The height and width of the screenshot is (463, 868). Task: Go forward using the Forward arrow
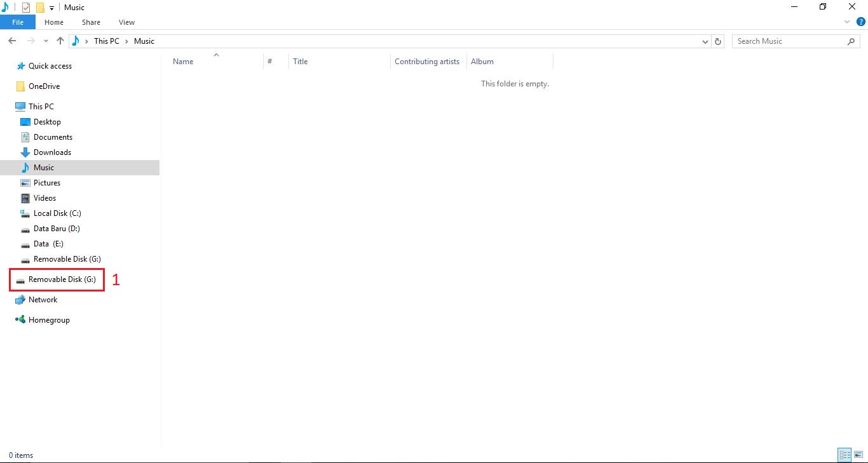point(31,41)
